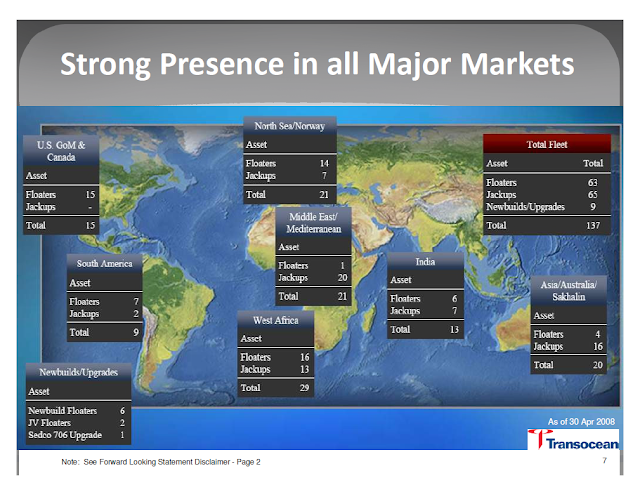
Task: Click Floaters value 63 in Total Fleet
Action: pyautogui.click(x=592, y=183)
